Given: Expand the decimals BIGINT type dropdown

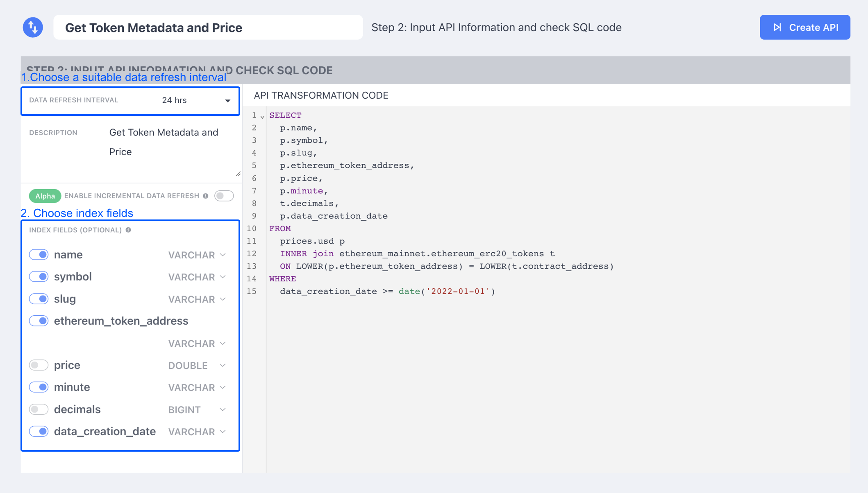Looking at the screenshot, I should click(x=197, y=409).
